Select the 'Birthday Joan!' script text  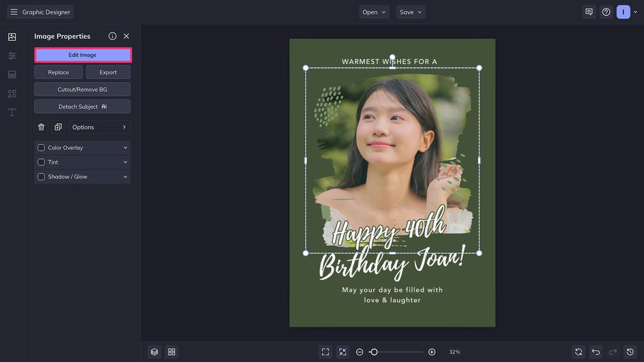coord(392,264)
